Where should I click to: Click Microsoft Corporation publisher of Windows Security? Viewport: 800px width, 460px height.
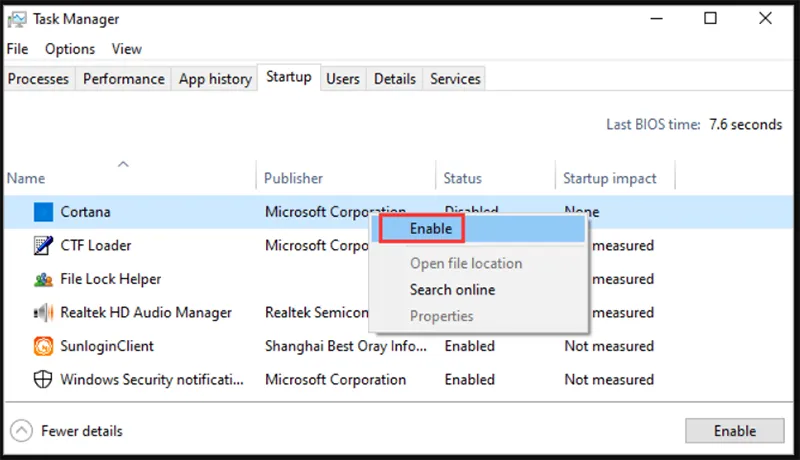click(335, 379)
